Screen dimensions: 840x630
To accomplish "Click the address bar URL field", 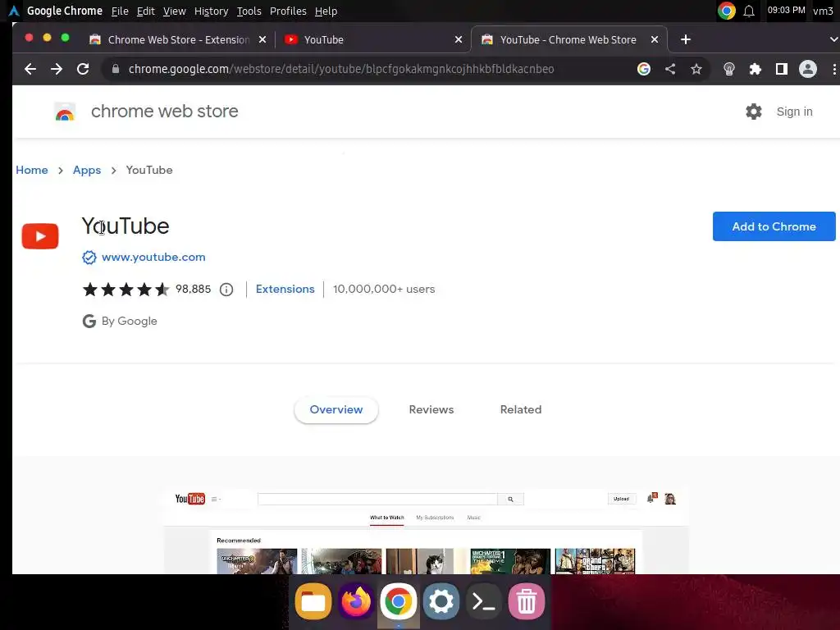I will [x=340, y=69].
